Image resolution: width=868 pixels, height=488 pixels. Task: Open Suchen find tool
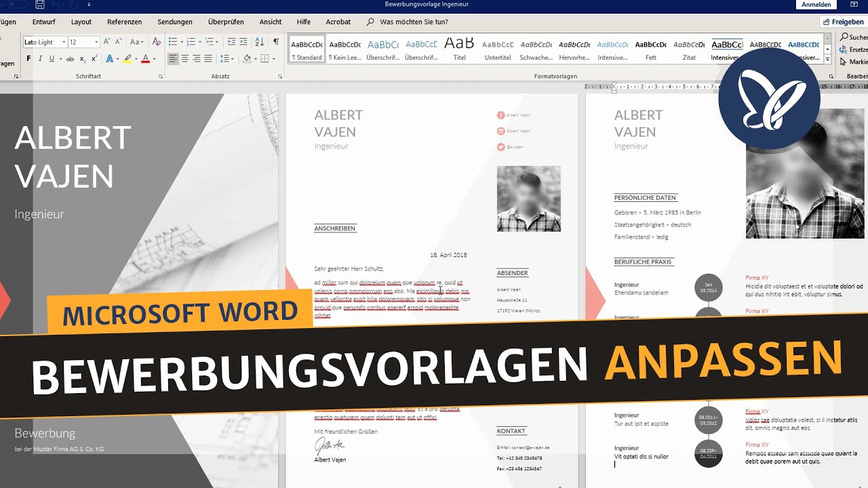(854, 37)
